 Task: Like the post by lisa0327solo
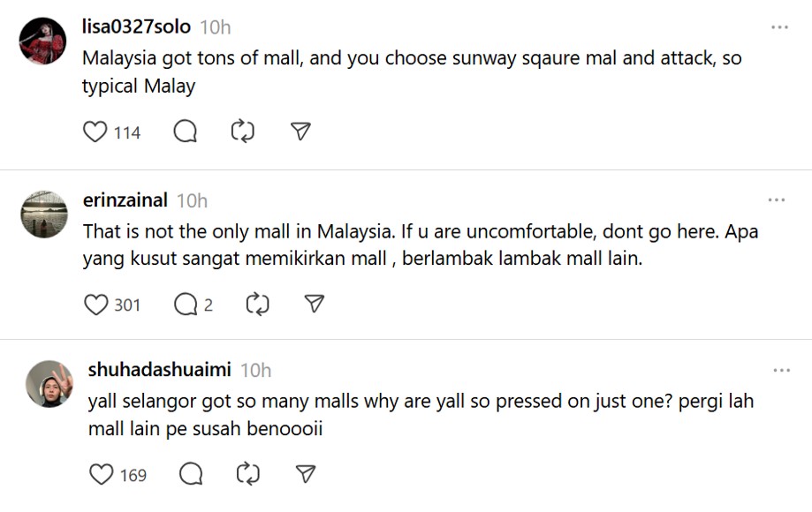95,132
